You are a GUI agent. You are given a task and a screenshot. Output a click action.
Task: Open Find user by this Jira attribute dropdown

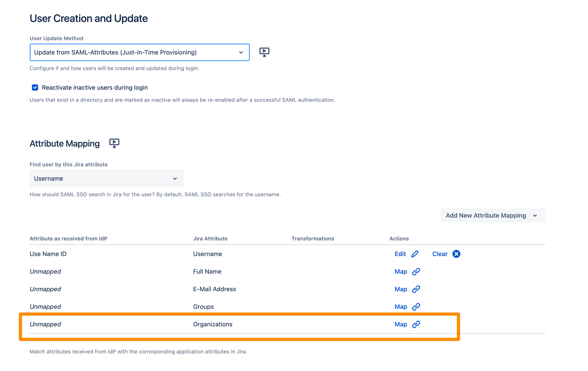pos(107,178)
